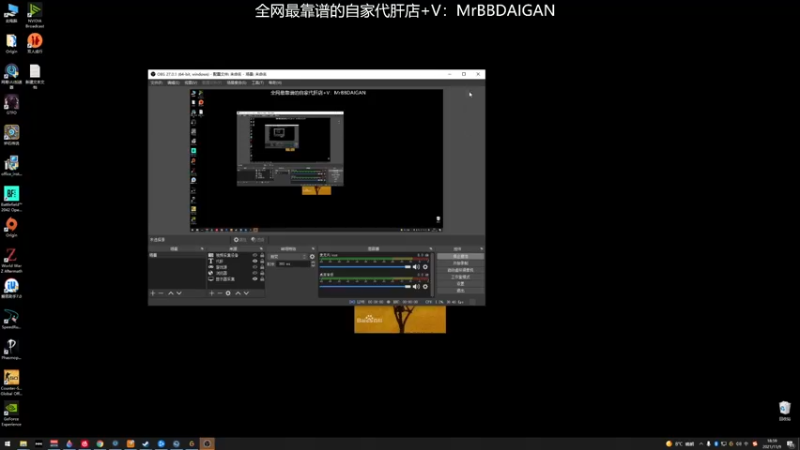Open source properties gear in Sources dock
The height and width of the screenshot is (450, 800).
click(x=228, y=293)
